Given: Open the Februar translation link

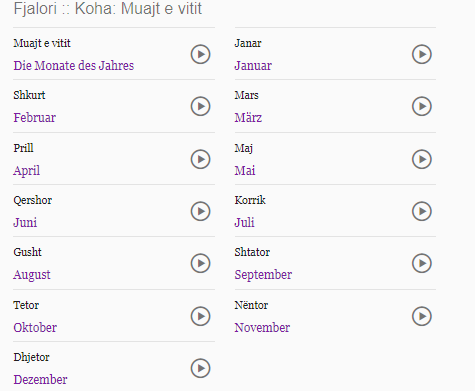Looking at the screenshot, I should (x=34, y=117).
